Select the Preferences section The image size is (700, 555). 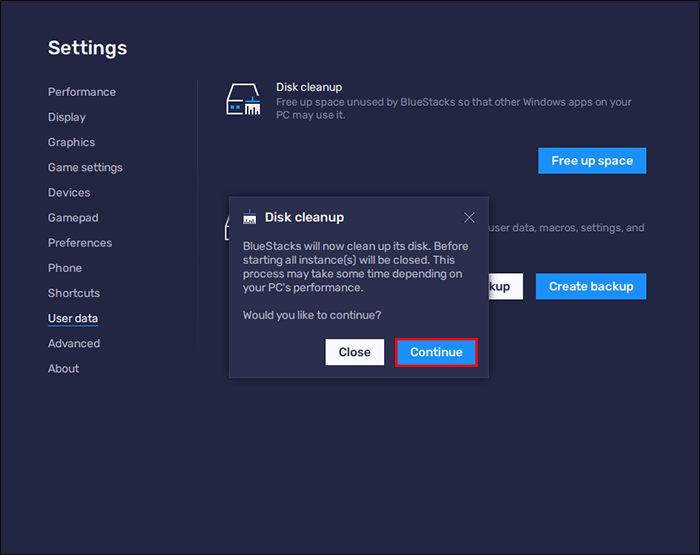80,243
